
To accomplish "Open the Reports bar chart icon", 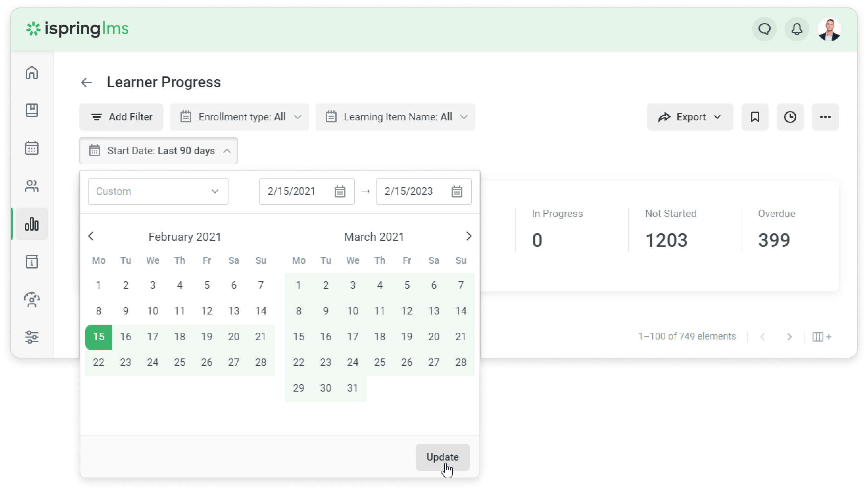I will tap(32, 224).
